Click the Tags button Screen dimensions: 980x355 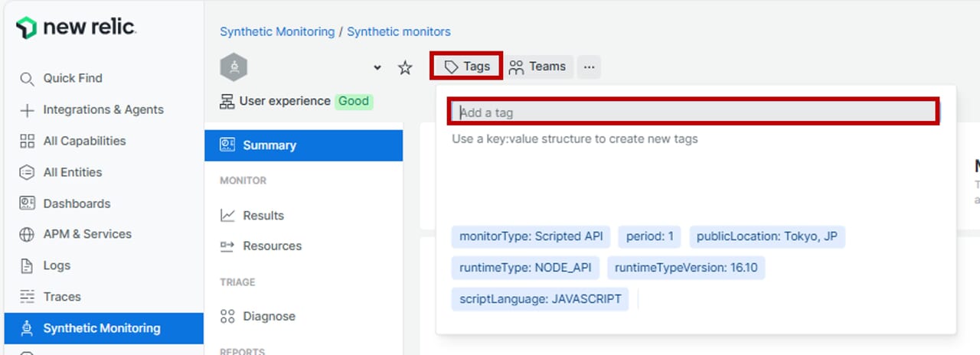point(467,67)
